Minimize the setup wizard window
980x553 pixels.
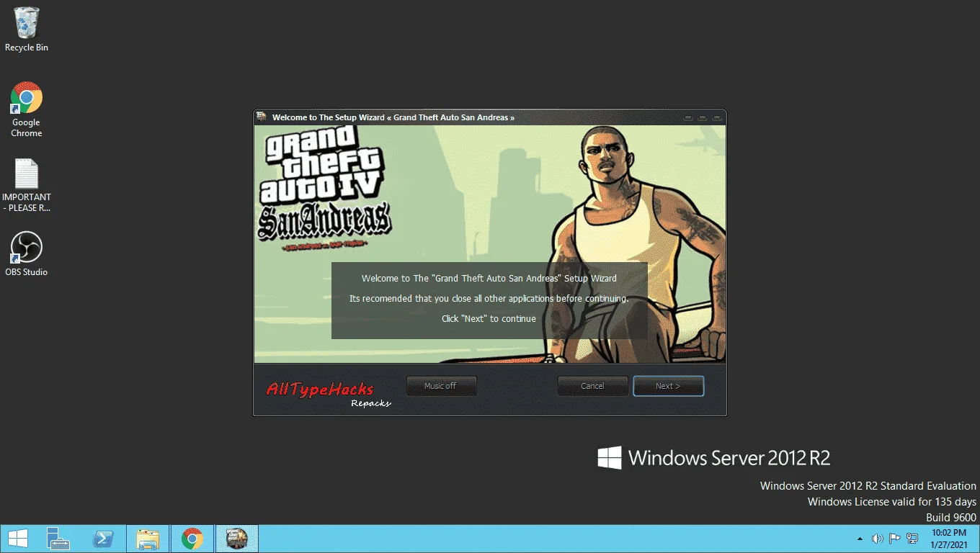(x=688, y=117)
